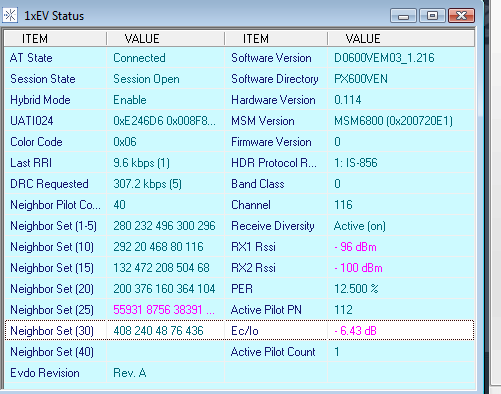Select the Neighbor Set (1-5) label

(53, 226)
